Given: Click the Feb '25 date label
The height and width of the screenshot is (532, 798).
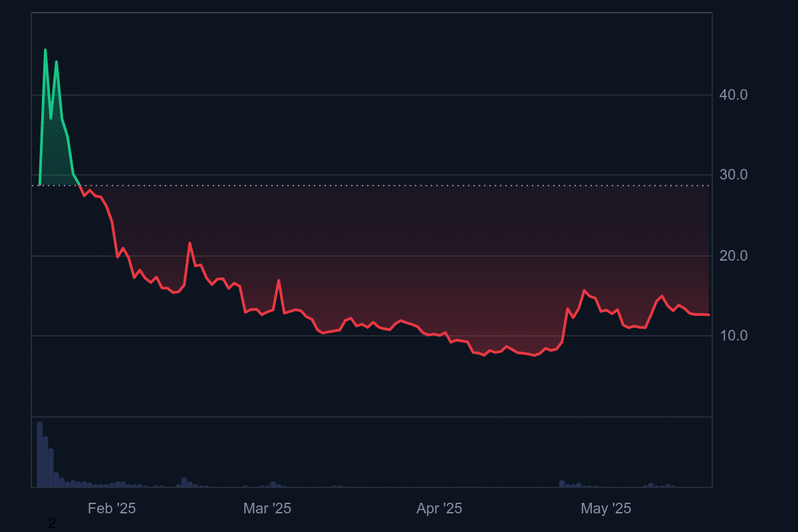Looking at the screenshot, I should [112, 509].
